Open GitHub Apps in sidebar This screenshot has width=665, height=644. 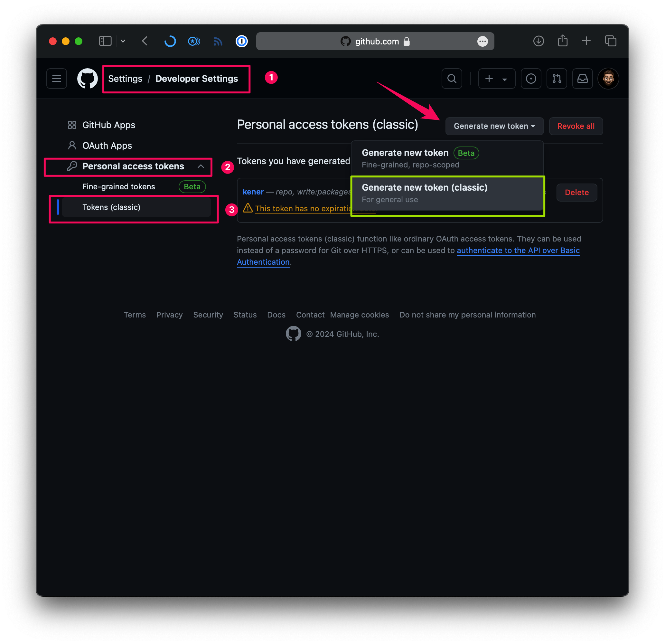pos(108,125)
